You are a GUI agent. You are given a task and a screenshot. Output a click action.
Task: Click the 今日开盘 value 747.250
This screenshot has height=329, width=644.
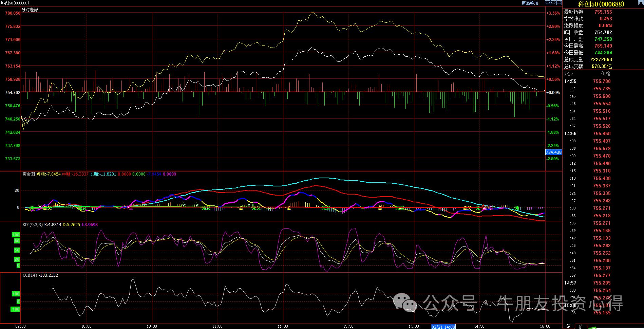603,39
